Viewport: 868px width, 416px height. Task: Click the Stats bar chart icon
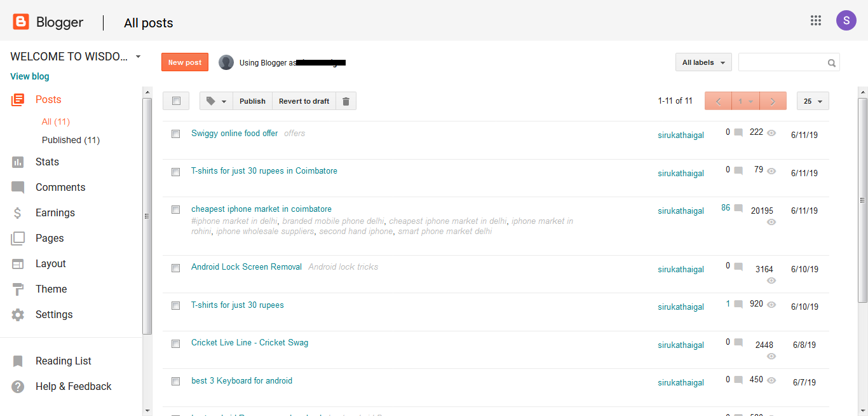18,162
